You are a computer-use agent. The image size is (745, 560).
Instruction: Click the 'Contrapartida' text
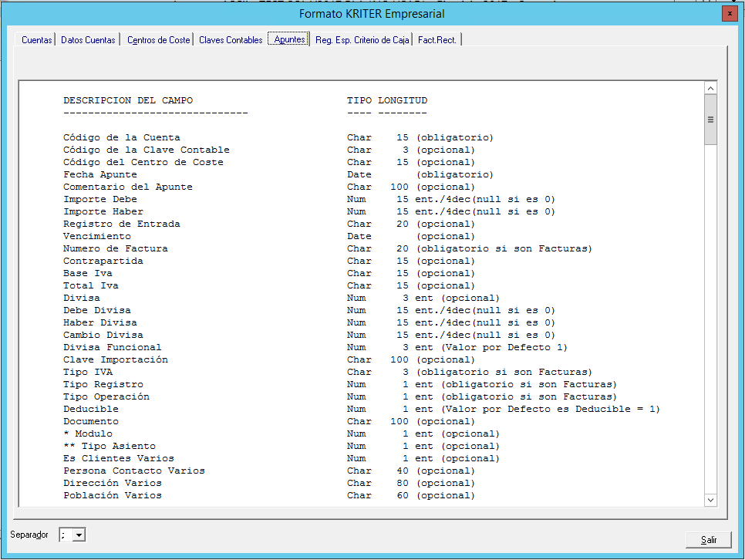pos(103,261)
